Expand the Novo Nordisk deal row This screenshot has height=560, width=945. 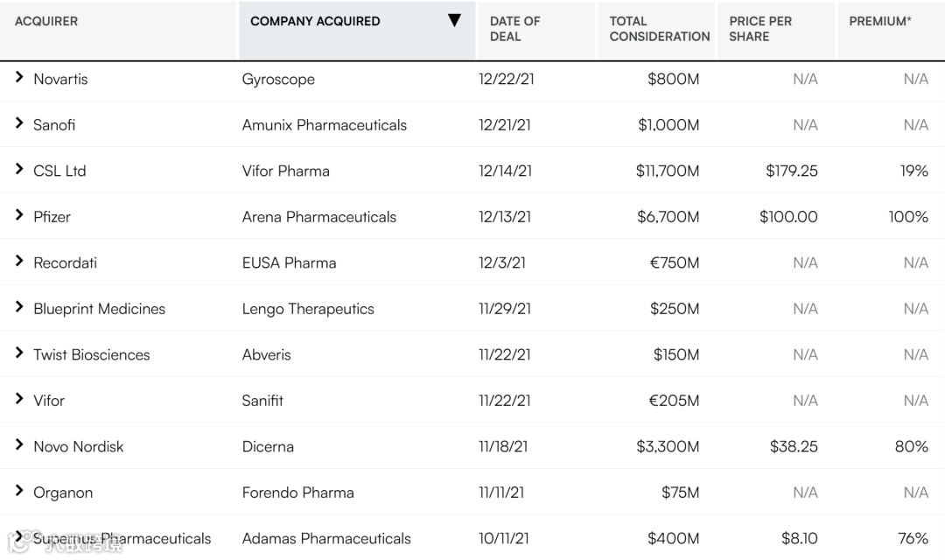click(x=19, y=445)
